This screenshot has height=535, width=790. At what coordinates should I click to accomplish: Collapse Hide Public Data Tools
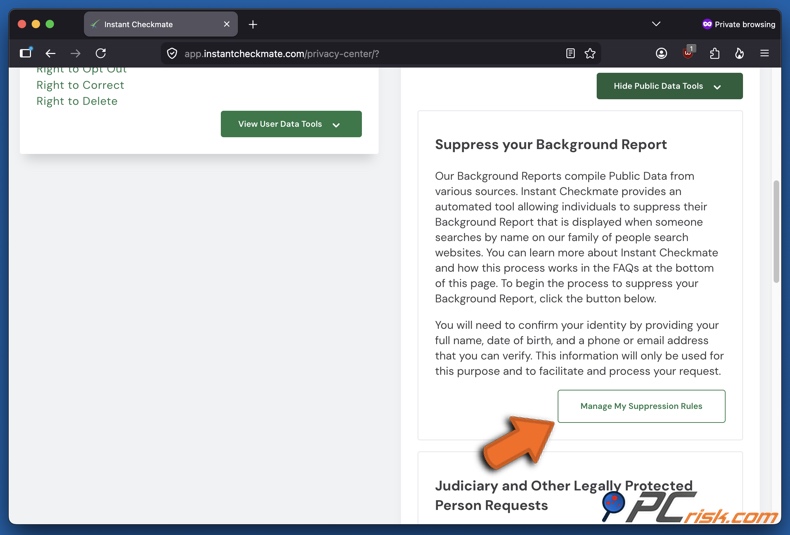coord(670,86)
